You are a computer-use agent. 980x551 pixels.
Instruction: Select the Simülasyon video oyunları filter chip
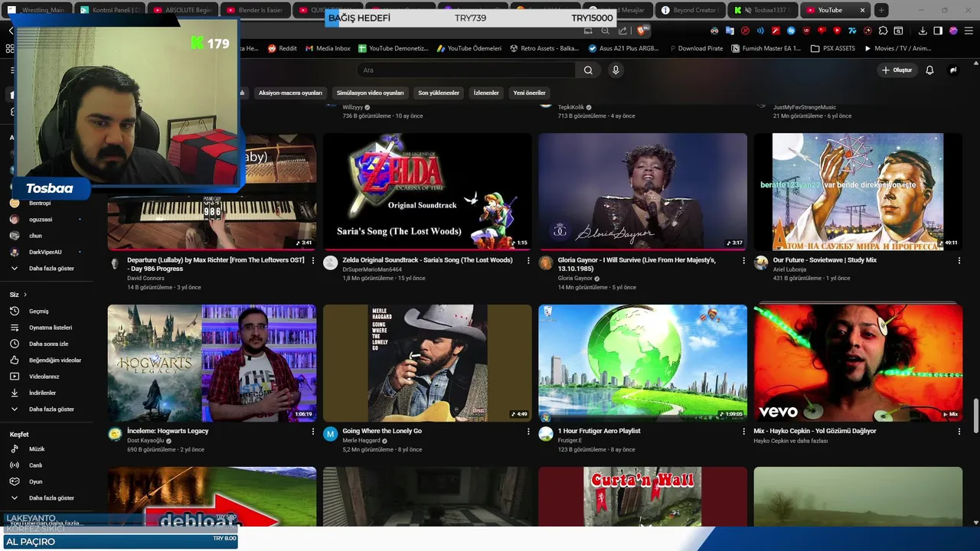tap(370, 93)
